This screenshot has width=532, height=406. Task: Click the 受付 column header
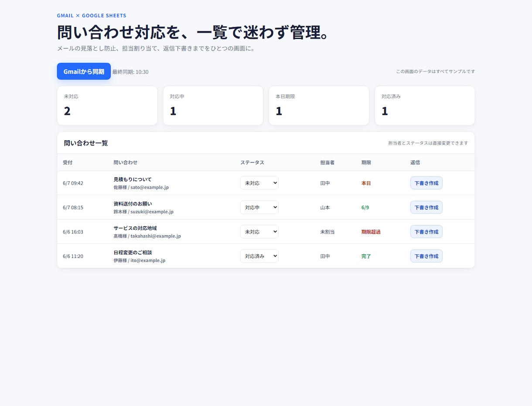[68, 162]
